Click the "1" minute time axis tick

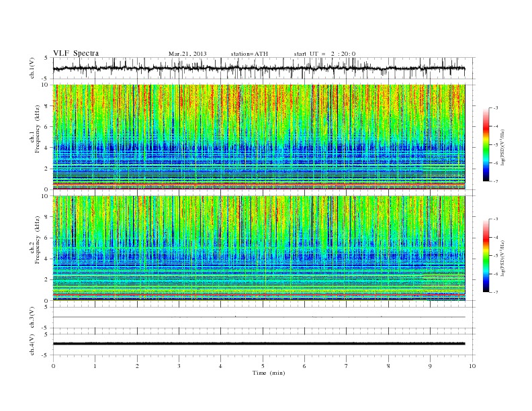click(x=95, y=366)
